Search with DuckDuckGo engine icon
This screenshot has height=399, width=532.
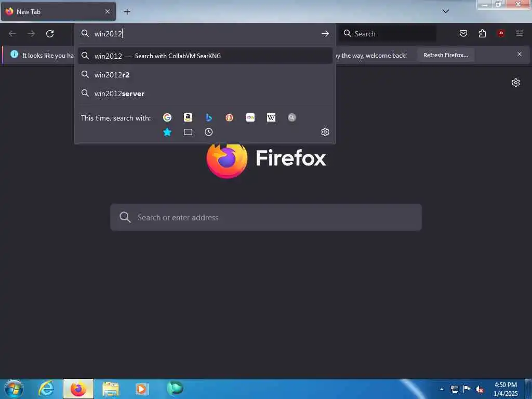pyautogui.click(x=229, y=117)
